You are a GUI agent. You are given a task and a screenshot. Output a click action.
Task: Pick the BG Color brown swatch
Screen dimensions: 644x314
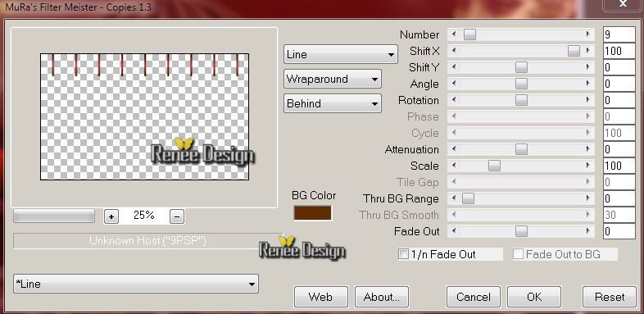pos(312,213)
